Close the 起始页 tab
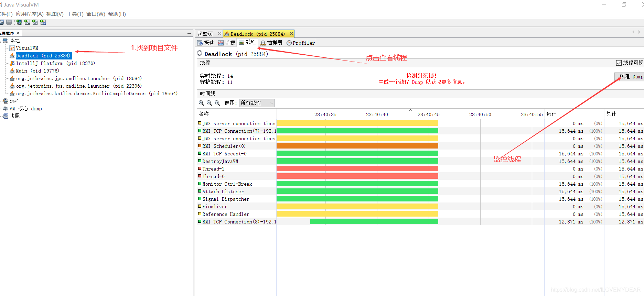 [219, 34]
